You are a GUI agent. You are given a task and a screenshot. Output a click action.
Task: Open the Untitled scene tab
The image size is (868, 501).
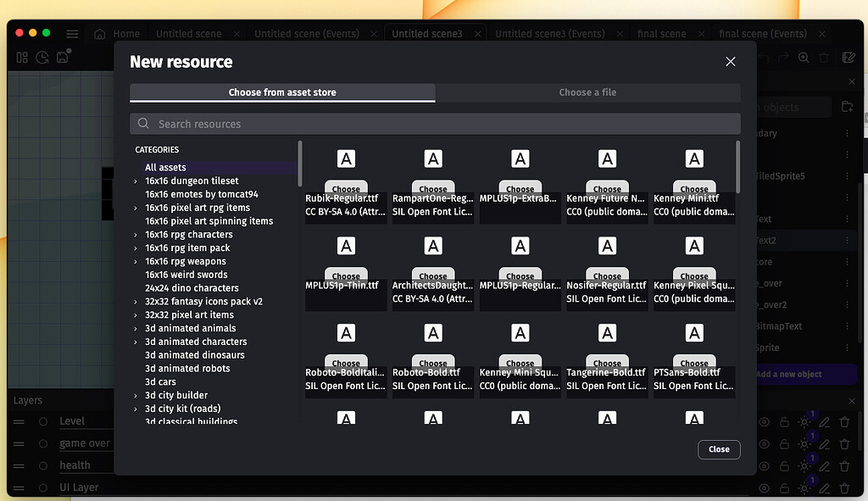189,34
